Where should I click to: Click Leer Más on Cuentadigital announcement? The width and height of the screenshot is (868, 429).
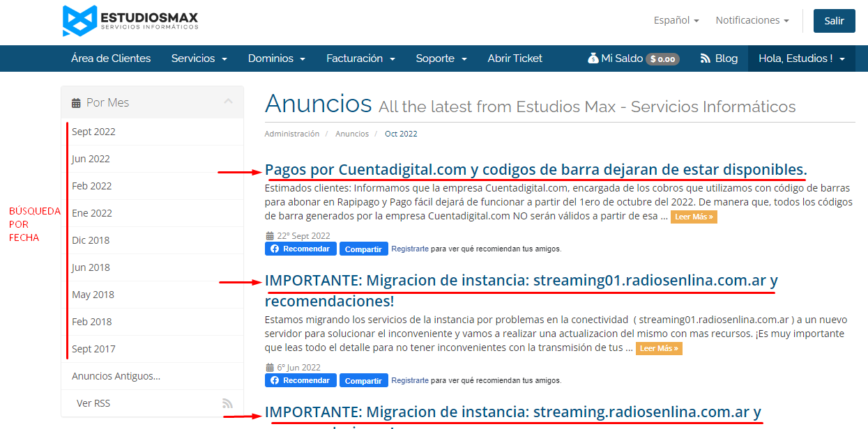tap(694, 217)
